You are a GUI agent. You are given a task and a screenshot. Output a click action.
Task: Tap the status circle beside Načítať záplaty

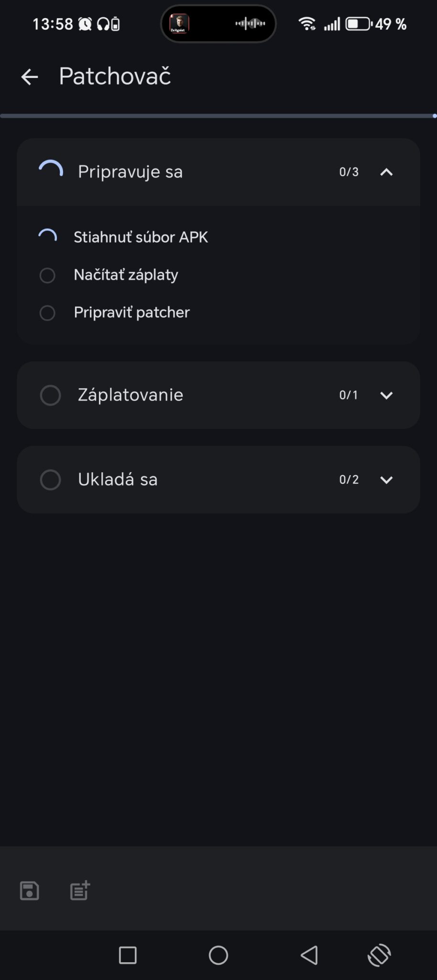(x=47, y=275)
